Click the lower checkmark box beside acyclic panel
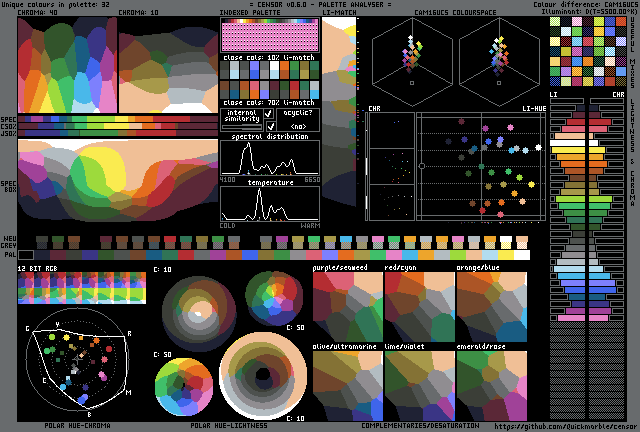Screen dimensions: 640x432 click(270, 126)
